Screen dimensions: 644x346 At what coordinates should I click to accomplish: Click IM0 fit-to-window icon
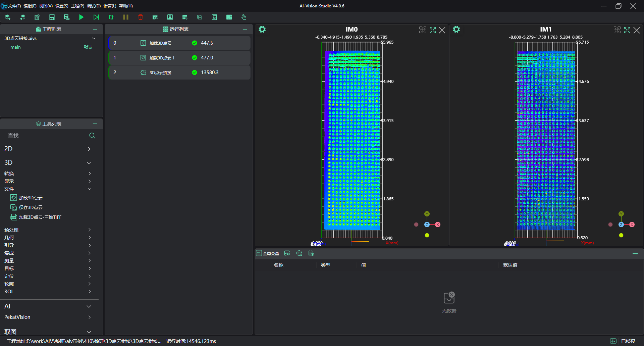pyautogui.click(x=423, y=30)
